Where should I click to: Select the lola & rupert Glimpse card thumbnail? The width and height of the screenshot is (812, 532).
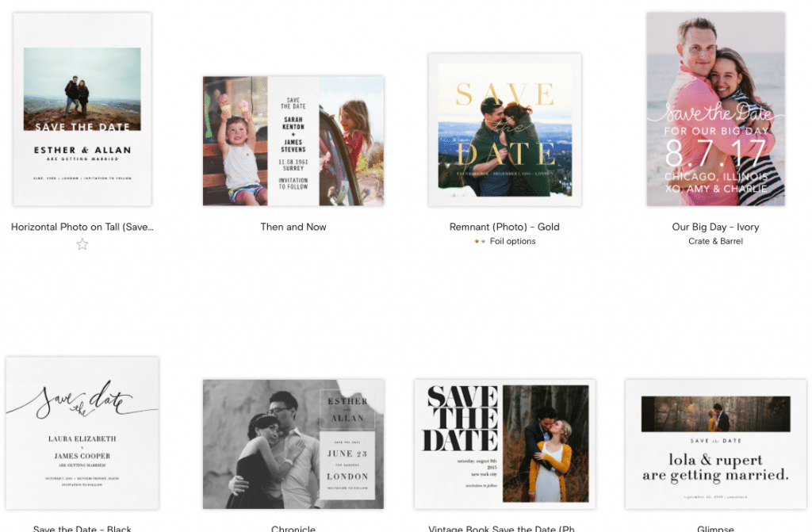coord(715,444)
